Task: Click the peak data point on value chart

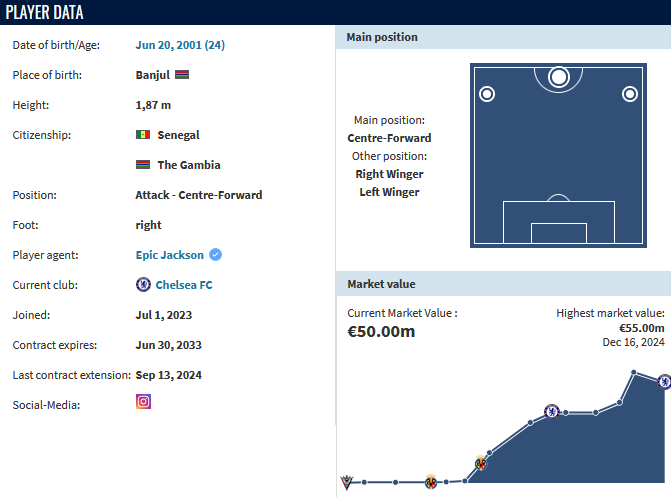Action: click(634, 372)
